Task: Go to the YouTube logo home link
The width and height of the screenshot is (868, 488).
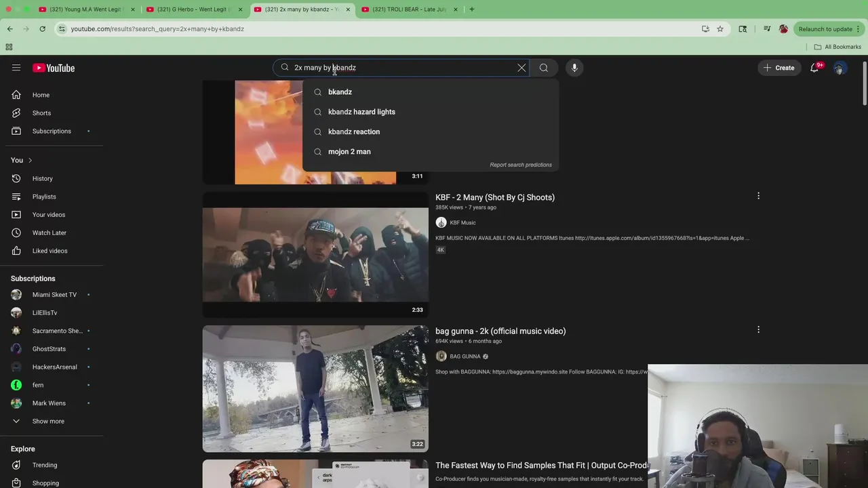Action: point(54,68)
